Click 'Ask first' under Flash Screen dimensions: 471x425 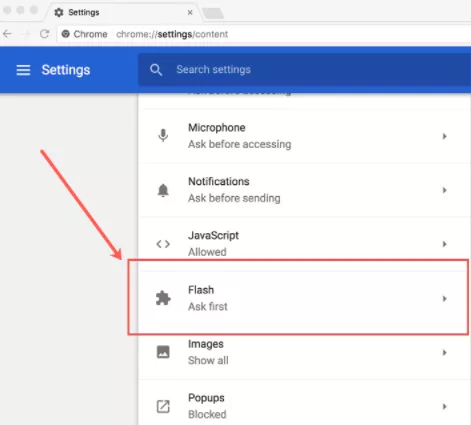click(208, 307)
